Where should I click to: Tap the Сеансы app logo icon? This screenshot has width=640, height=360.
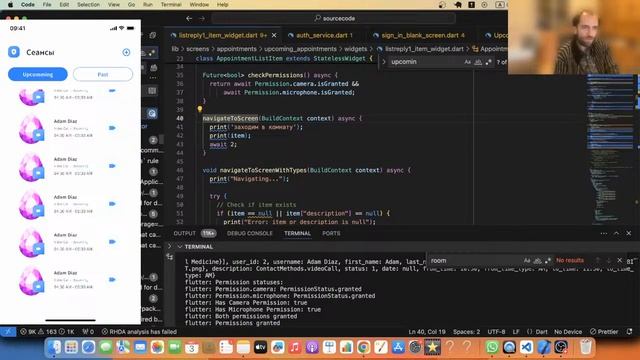(14, 52)
